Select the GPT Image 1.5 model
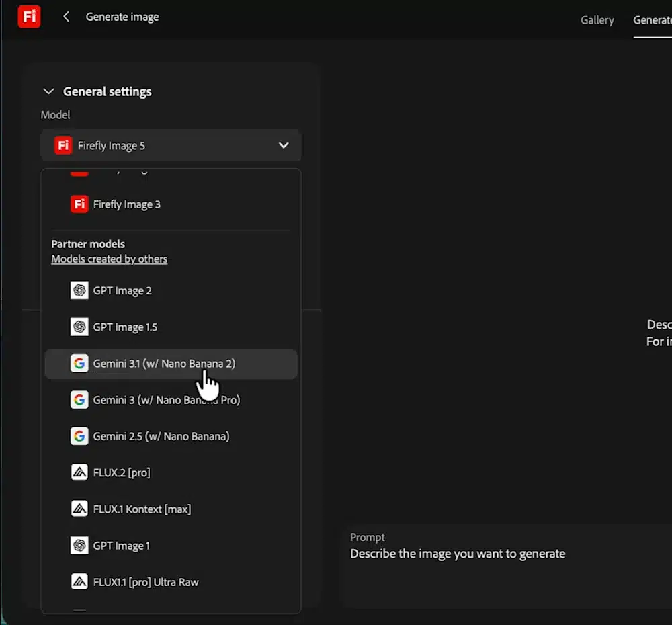This screenshot has height=625, width=672. click(x=171, y=327)
